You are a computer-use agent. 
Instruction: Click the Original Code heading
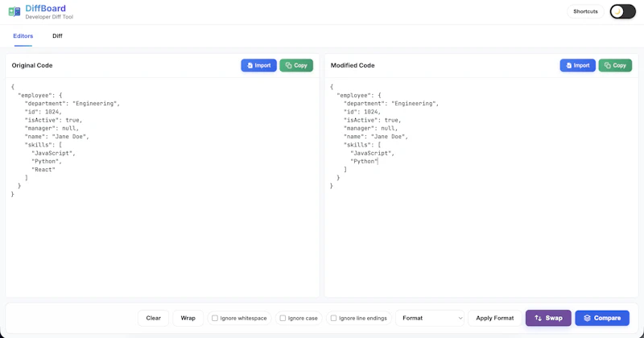(x=32, y=65)
